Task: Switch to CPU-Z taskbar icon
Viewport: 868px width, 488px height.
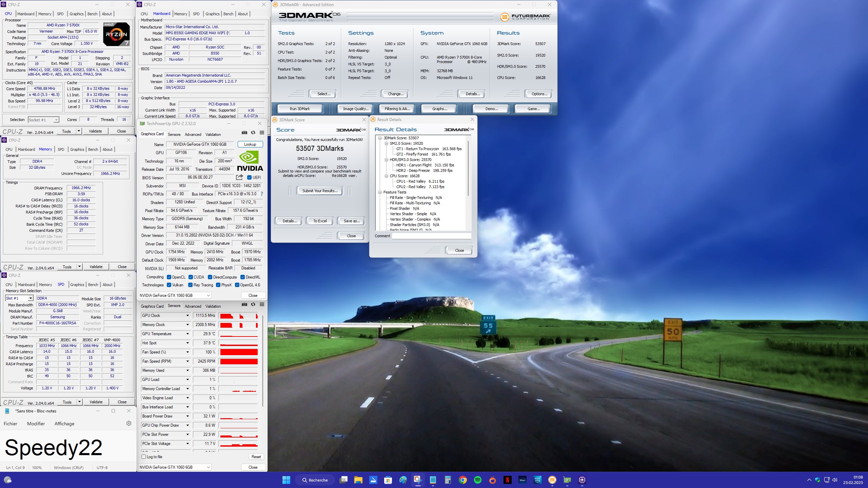Action: pyautogui.click(x=582, y=480)
